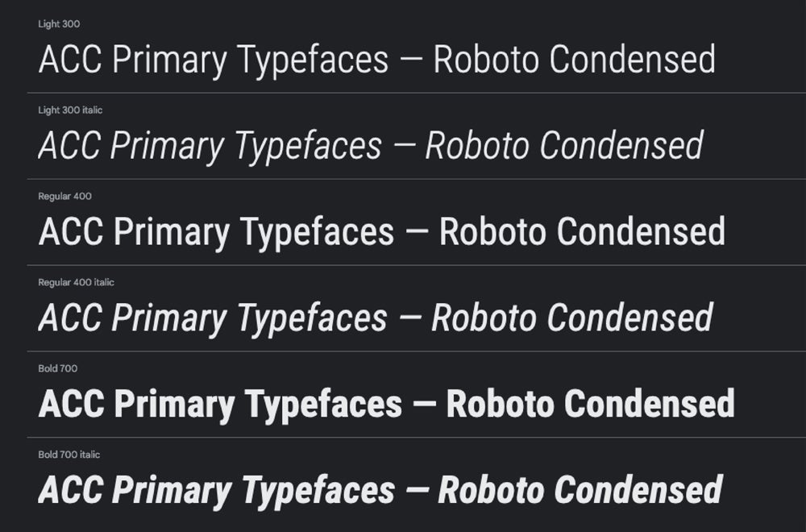
Task: Select the Light 300 sample text line
Action: tap(376, 60)
